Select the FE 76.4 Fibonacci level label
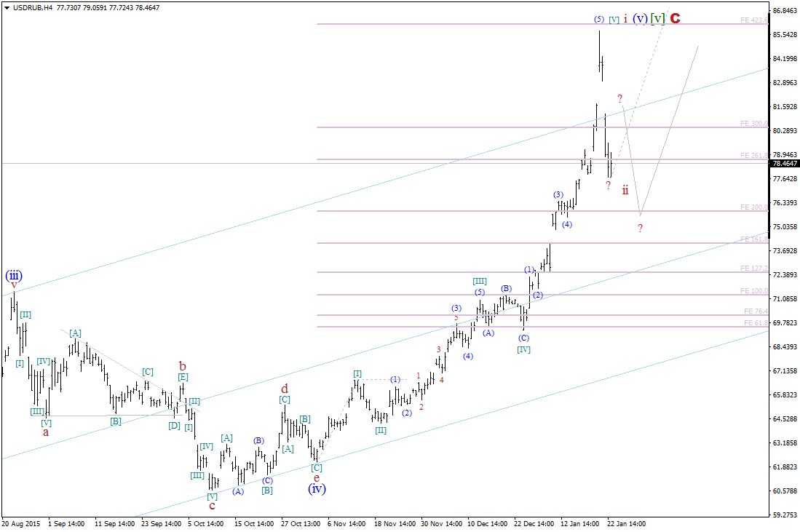 tap(756, 311)
